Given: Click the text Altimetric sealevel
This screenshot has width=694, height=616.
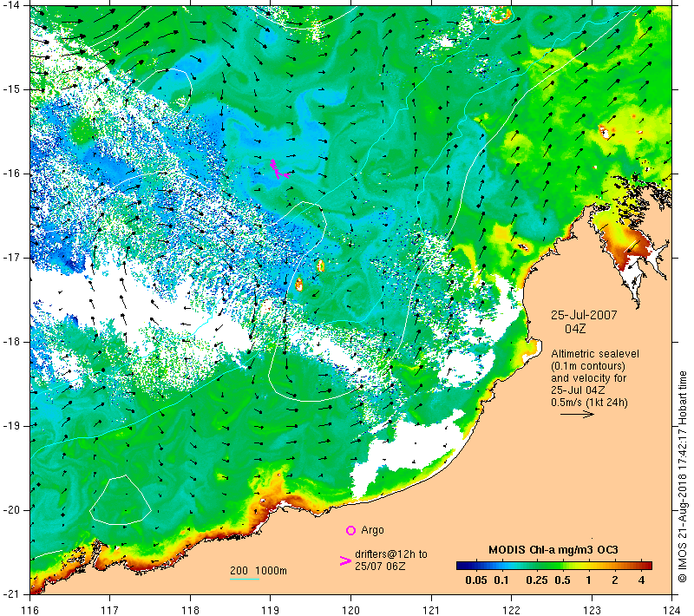Looking at the screenshot, I should (x=595, y=354).
